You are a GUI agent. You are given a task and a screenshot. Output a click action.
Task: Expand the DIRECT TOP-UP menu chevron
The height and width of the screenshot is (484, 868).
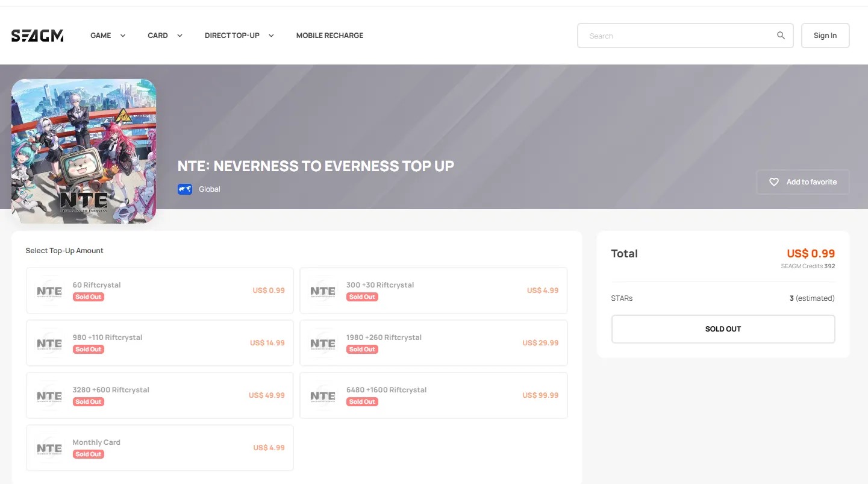coord(271,36)
